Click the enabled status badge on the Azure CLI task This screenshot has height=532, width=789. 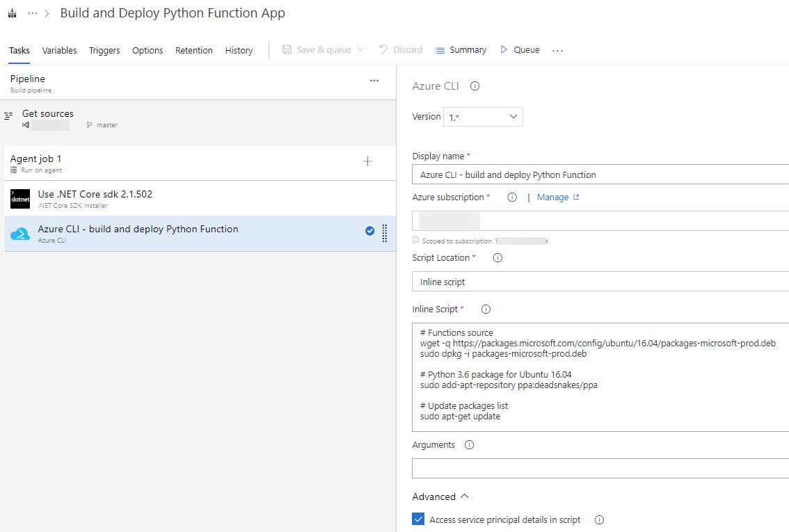[369, 230]
